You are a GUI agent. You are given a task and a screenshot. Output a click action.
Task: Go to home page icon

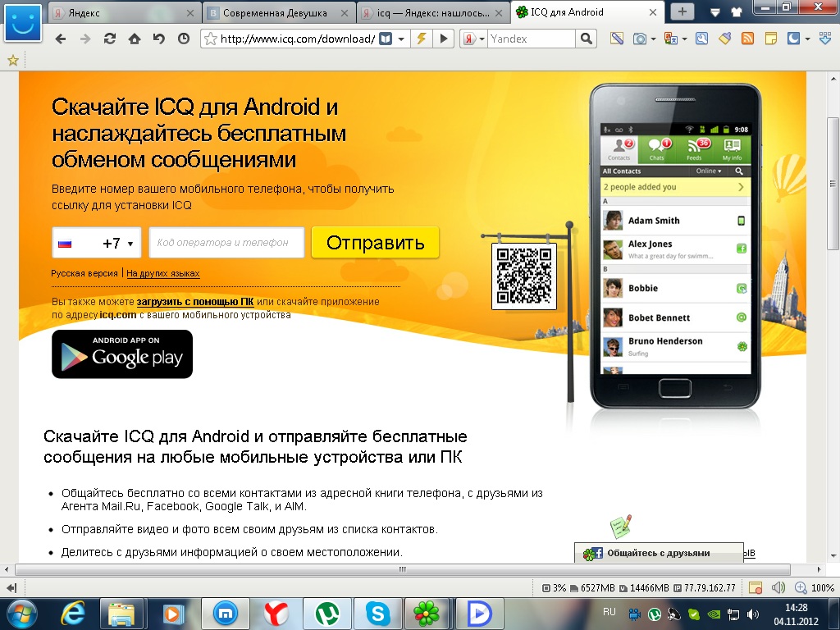pos(135,39)
